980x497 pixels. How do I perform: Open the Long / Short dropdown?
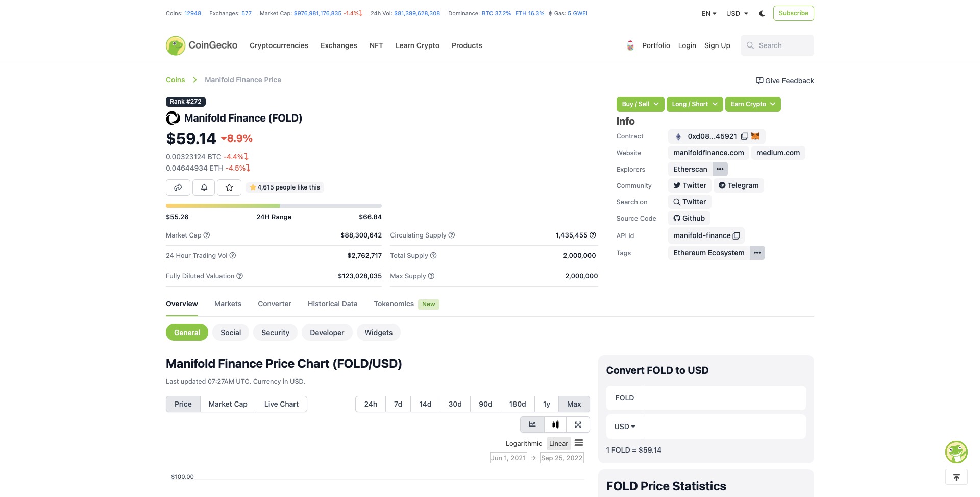pos(694,104)
